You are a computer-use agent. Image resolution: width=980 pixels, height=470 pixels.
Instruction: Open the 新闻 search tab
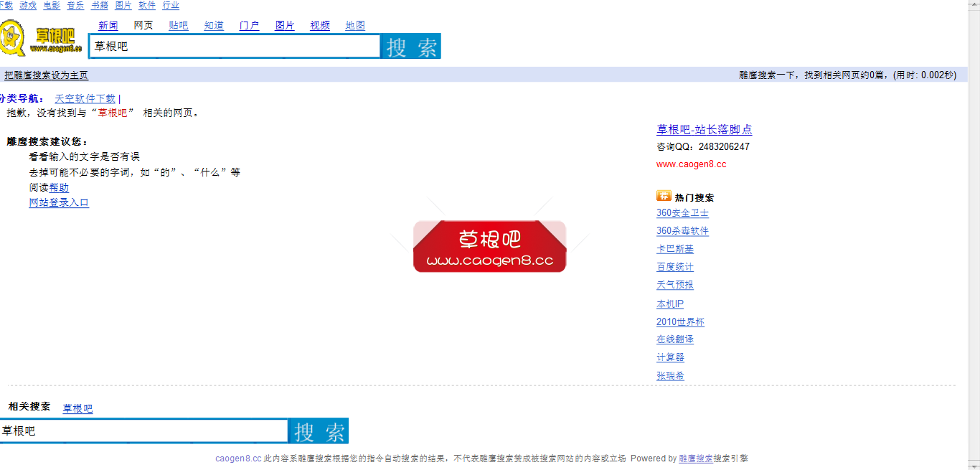(x=108, y=25)
